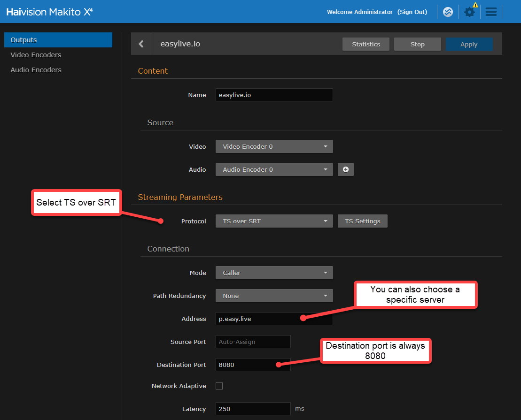Select Outputs in the sidebar
The width and height of the screenshot is (521, 420).
tap(58, 40)
